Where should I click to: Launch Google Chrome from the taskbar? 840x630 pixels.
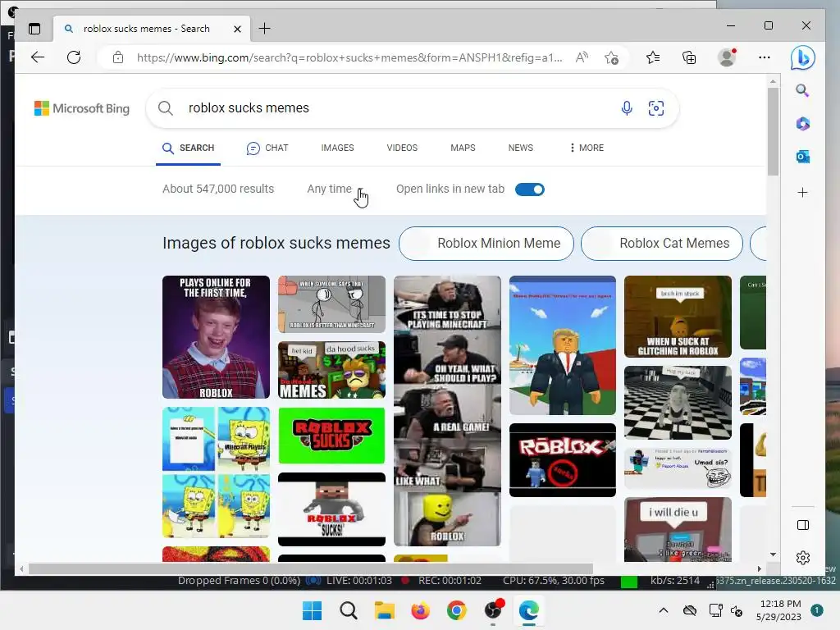pos(456,610)
